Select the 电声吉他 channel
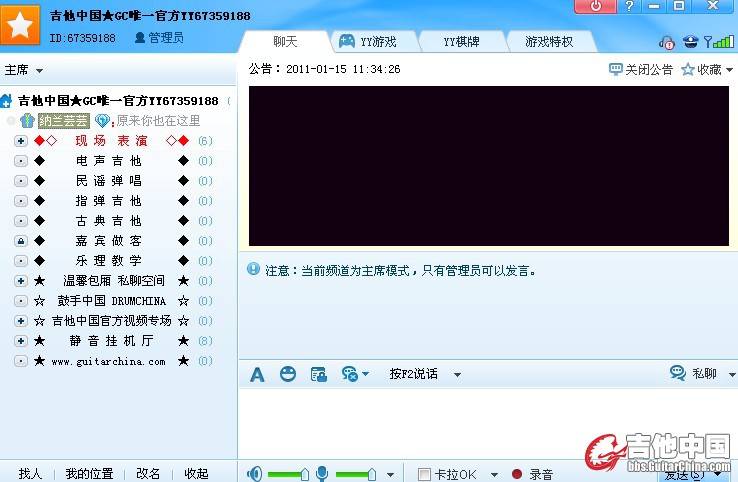Viewport: 738px width, 482px height. [x=108, y=161]
